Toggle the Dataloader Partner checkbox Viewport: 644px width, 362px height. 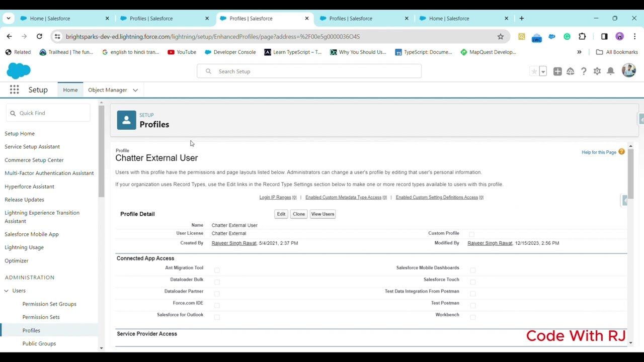217,294
